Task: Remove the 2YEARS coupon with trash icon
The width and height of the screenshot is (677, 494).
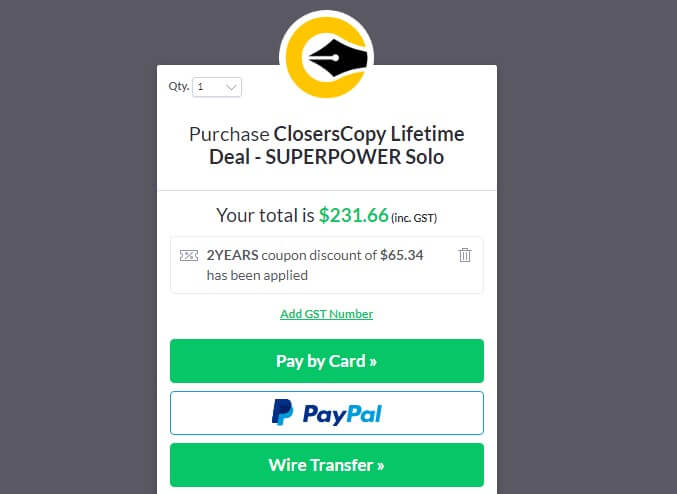Action: coord(465,255)
